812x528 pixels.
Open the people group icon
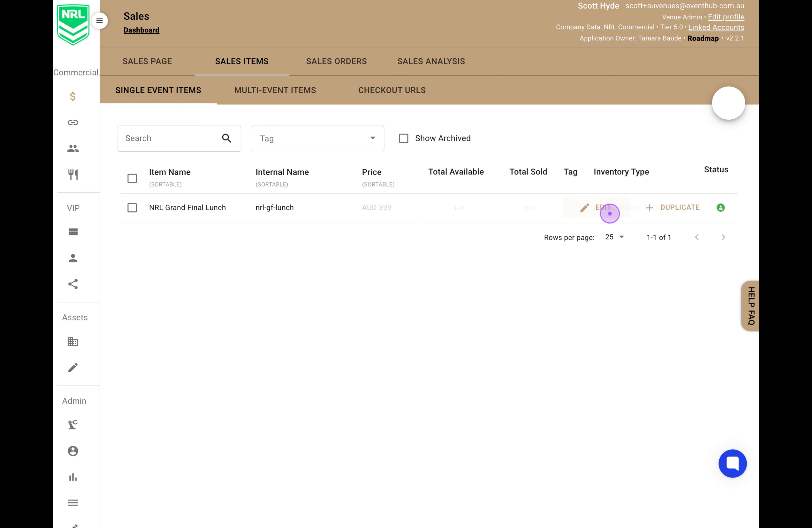tap(73, 148)
